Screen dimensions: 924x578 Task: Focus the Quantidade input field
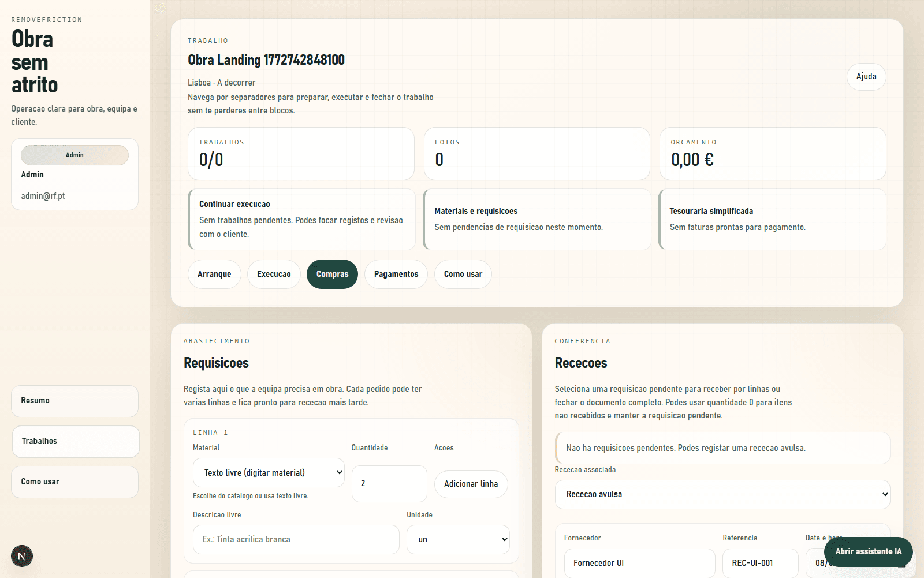tap(389, 484)
